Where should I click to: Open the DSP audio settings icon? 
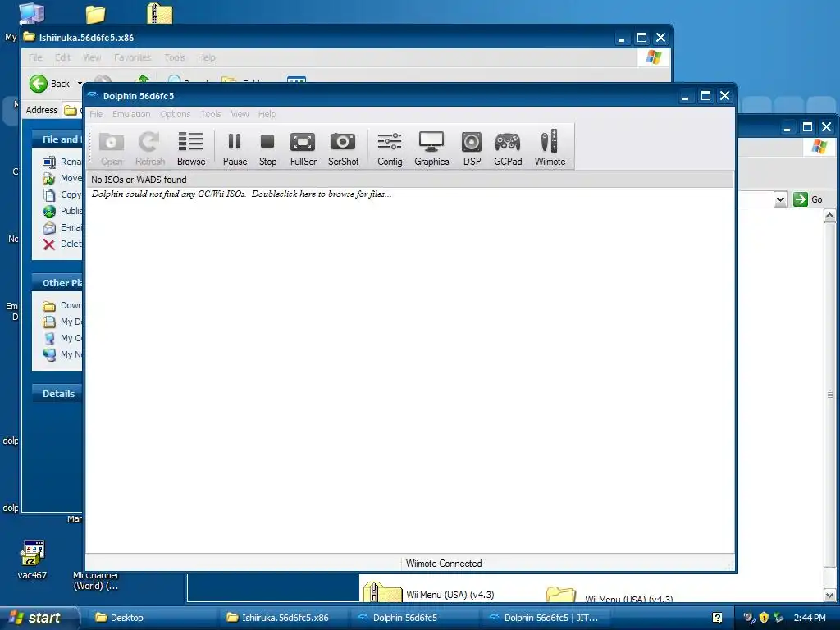[472, 149]
